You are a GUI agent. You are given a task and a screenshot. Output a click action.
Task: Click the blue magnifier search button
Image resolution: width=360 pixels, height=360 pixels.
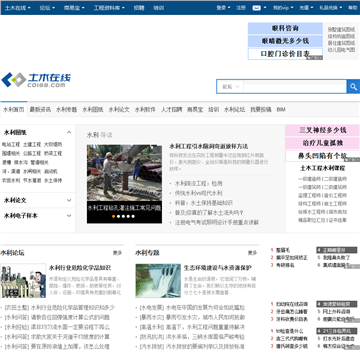pos(353,87)
